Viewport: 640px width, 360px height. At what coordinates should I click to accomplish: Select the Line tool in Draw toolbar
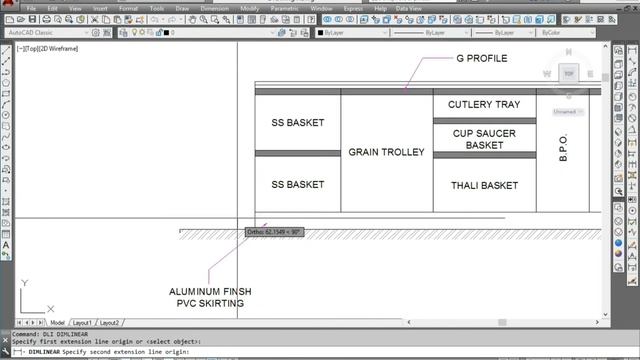(x=6, y=51)
